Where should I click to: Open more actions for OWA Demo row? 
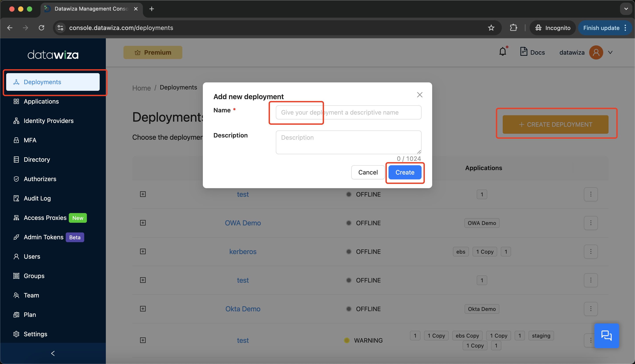coord(591,223)
